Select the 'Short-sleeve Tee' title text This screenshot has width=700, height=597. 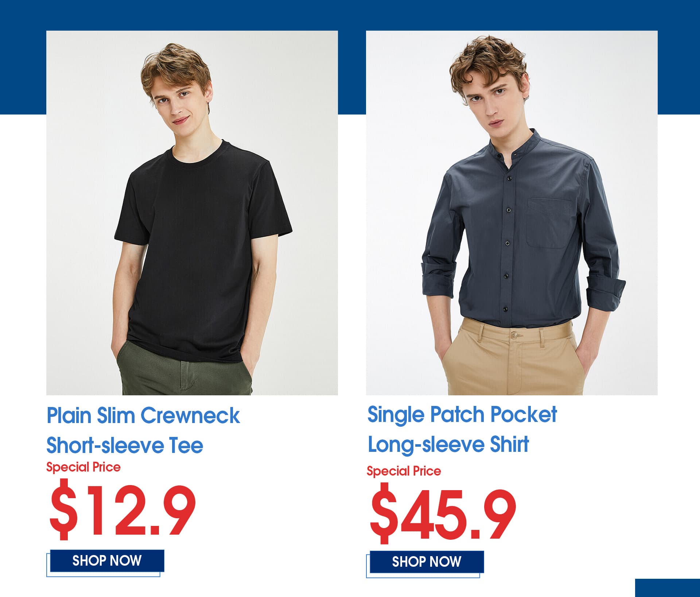click(125, 445)
